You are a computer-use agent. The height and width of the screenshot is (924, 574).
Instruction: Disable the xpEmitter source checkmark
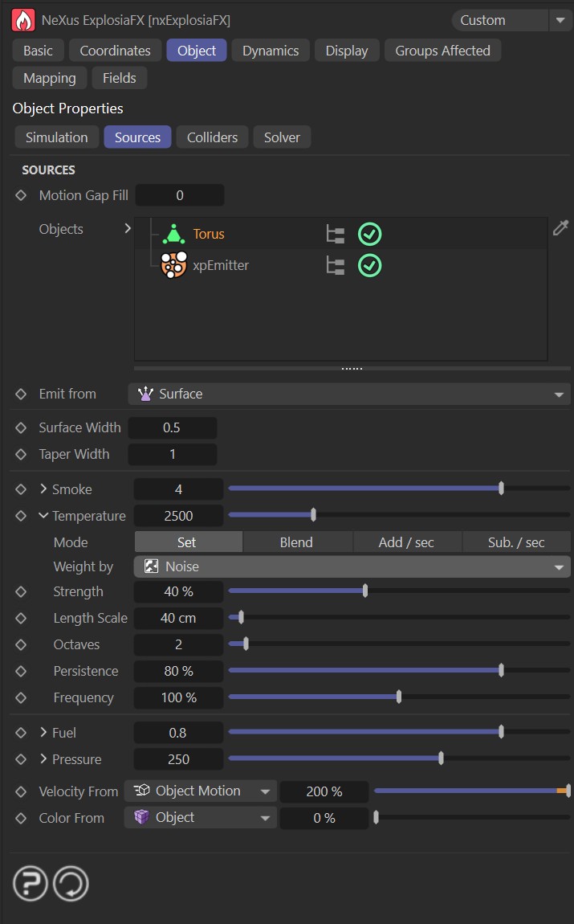tap(369, 265)
